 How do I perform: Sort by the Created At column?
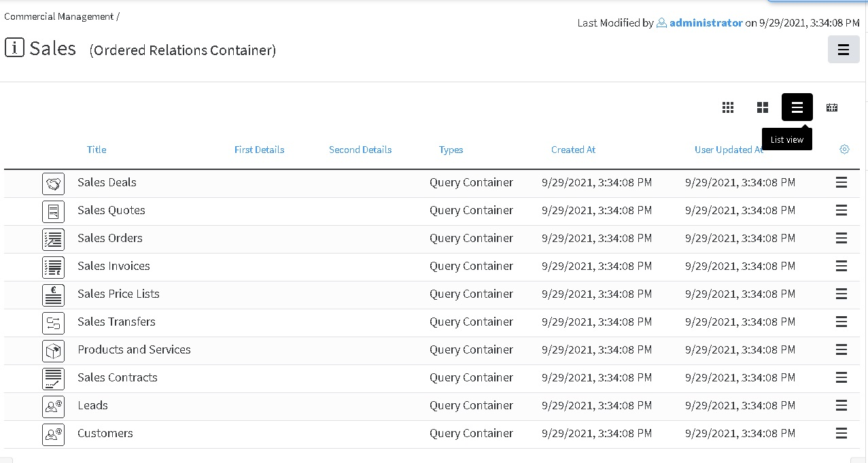(x=573, y=150)
